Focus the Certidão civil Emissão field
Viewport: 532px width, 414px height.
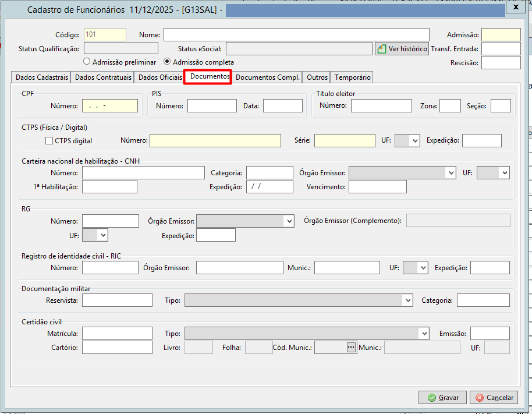[490, 333]
